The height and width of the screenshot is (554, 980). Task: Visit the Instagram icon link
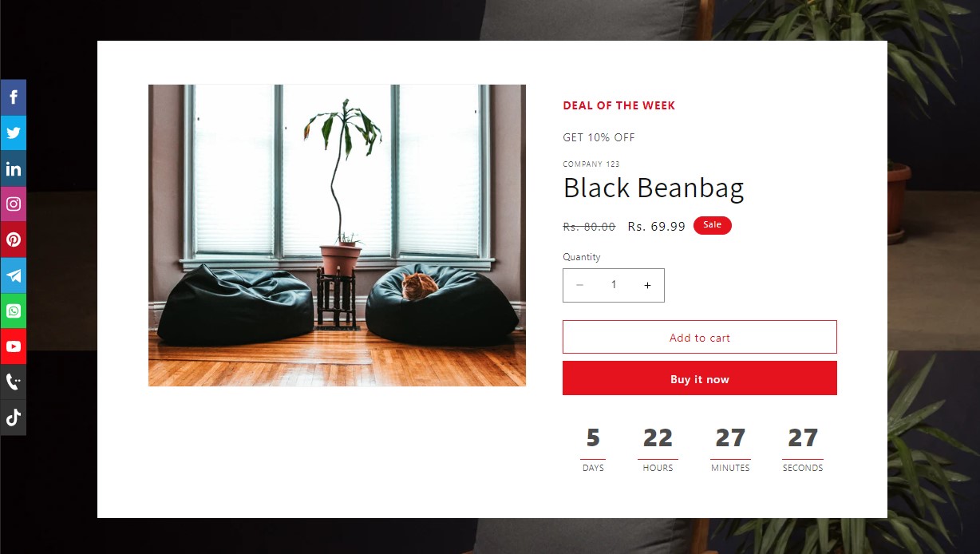[x=13, y=204]
